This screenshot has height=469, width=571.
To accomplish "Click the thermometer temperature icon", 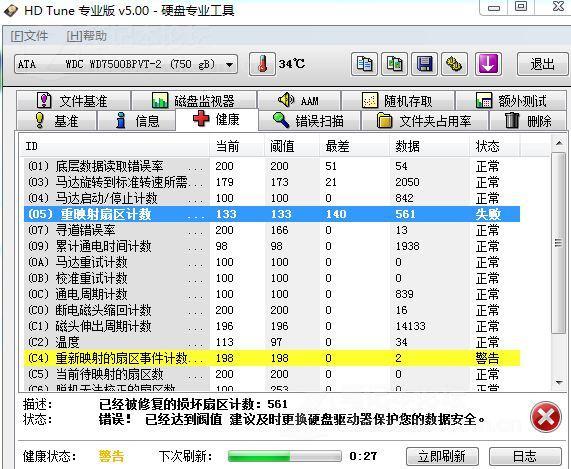I will 262,64.
